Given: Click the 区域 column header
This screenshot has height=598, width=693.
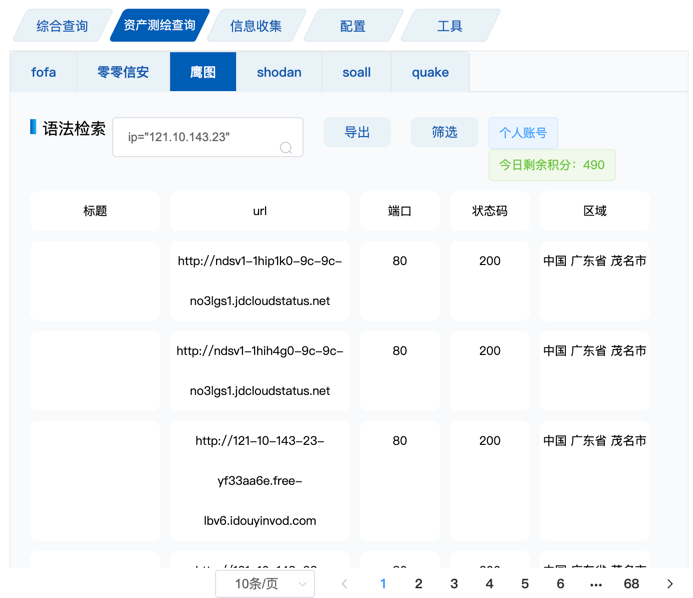Looking at the screenshot, I should [594, 211].
